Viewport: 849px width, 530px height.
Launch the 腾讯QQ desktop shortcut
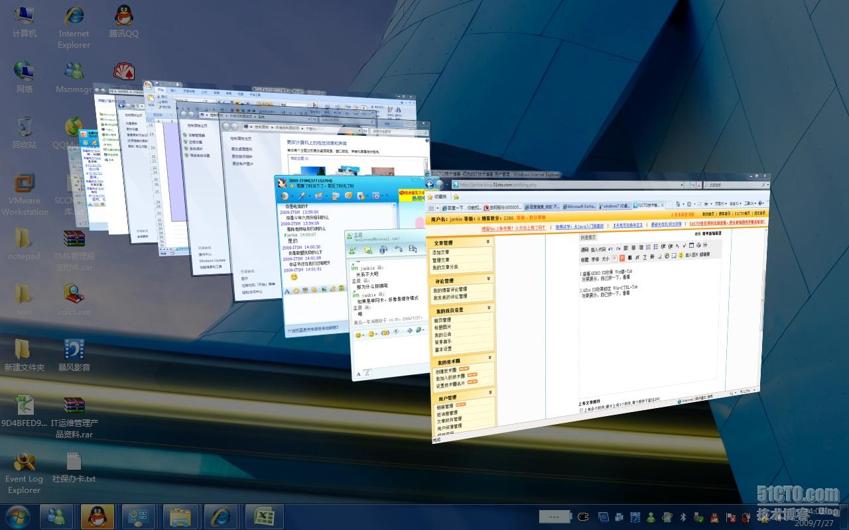coord(123,21)
